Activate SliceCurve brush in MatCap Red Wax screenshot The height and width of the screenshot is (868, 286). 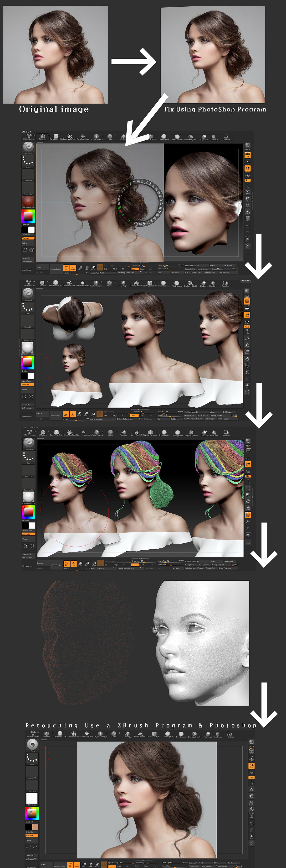[214, 137]
